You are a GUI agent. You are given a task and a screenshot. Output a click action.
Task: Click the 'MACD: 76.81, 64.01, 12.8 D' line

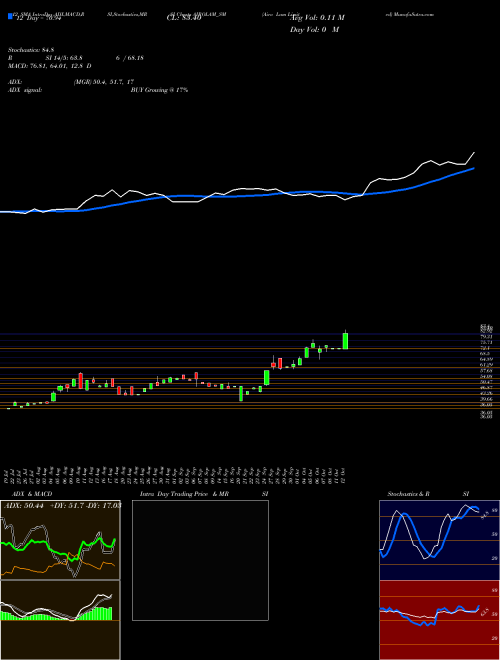(50, 66)
